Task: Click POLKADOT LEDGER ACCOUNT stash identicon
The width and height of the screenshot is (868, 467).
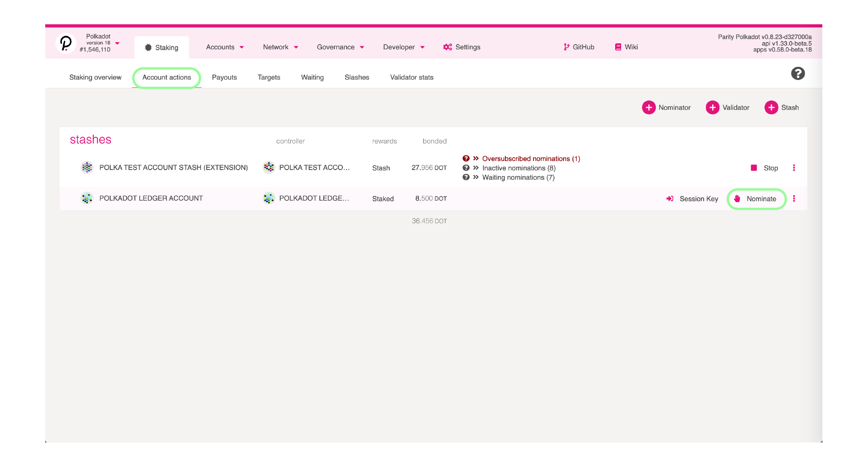Action: point(87,198)
